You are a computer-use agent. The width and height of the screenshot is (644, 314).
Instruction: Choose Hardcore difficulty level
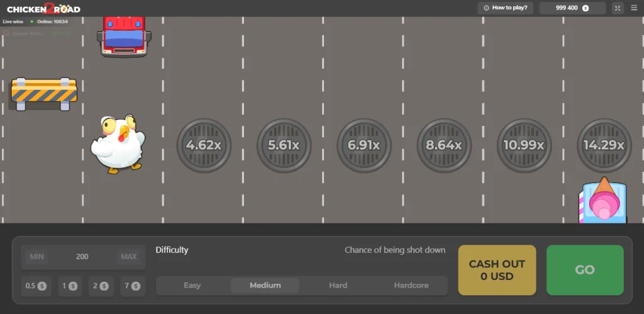pos(411,285)
